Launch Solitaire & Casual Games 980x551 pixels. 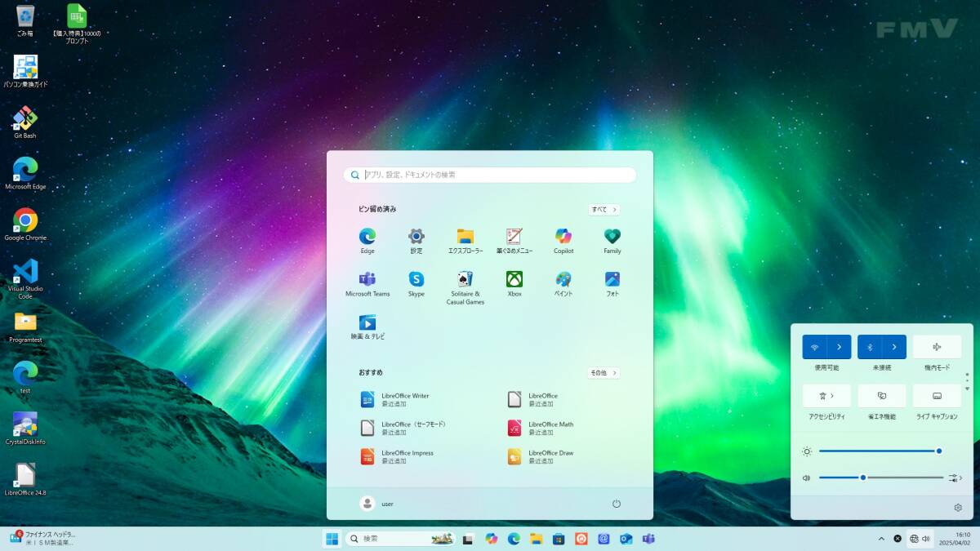(x=465, y=287)
